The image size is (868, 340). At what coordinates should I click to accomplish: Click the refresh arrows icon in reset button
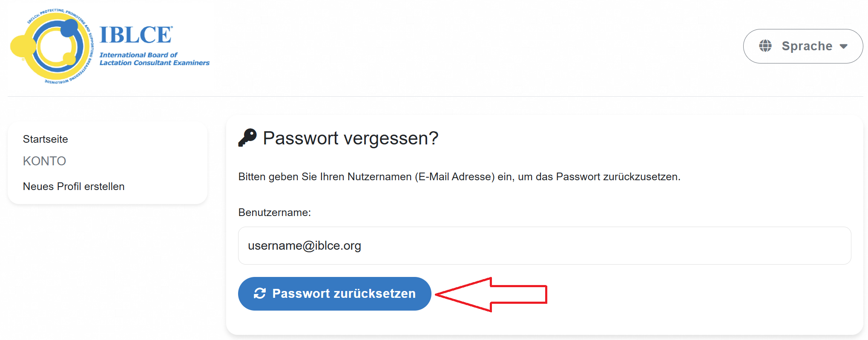point(260,294)
